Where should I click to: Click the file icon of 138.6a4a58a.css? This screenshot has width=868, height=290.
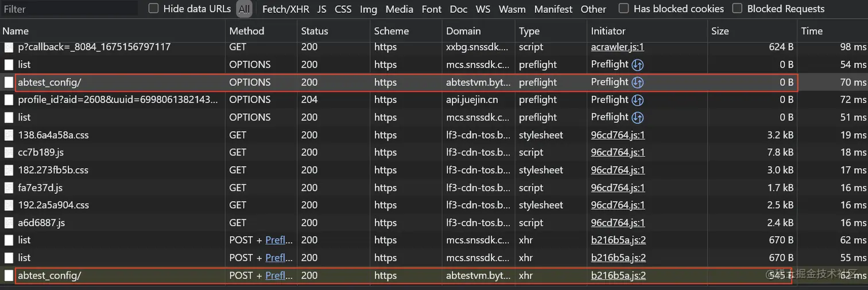9,136
